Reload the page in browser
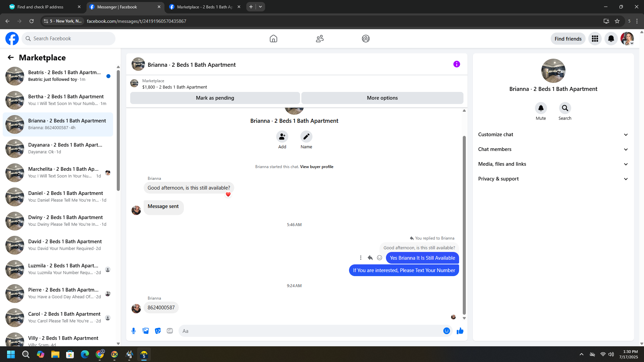Image resolution: width=644 pixels, height=362 pixels. 32,21
